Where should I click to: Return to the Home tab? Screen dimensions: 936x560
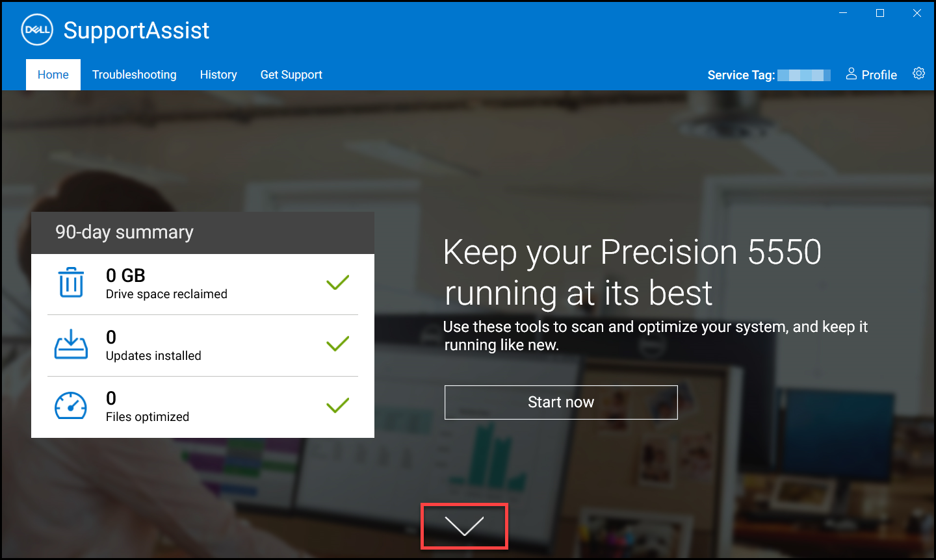(x=53, y=74)
